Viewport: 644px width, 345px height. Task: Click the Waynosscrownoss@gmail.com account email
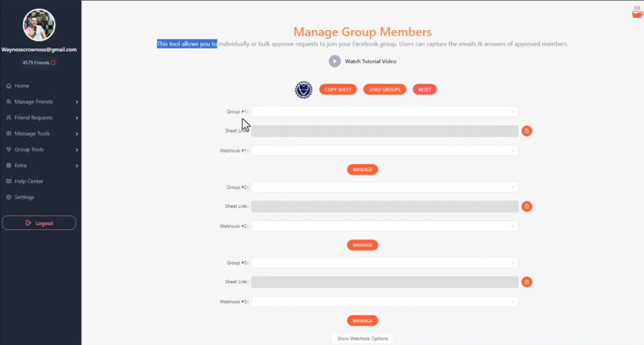click(x=39, y=50)
